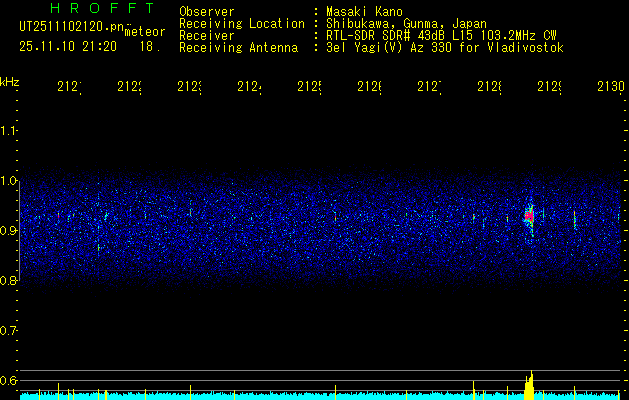
Task: Select antenna text '3el Yagi(V) Az 330 for Vladivostok'
Action: [445, 48]
